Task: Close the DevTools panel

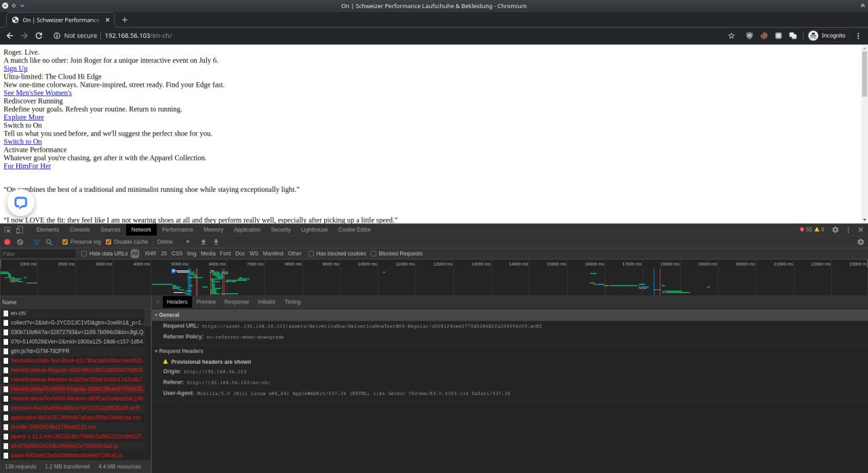Action: tap(861, 230)
